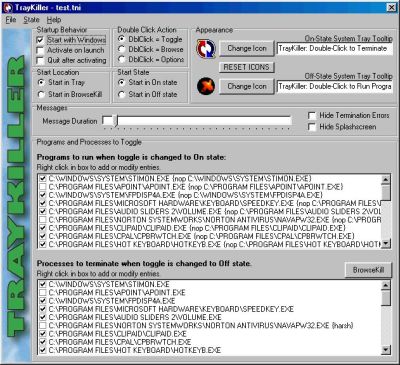Check NAVAPW32.EXE in programs-to-run list

pos(43,220)
